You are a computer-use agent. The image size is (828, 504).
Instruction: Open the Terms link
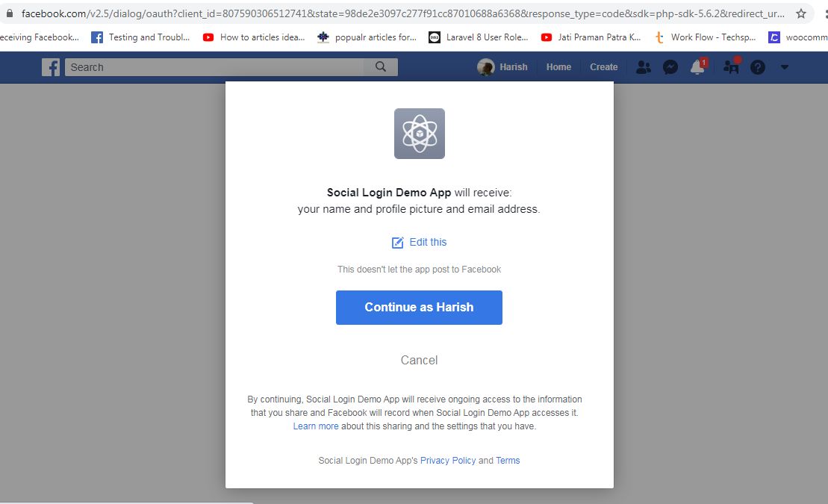click(508, 461)
